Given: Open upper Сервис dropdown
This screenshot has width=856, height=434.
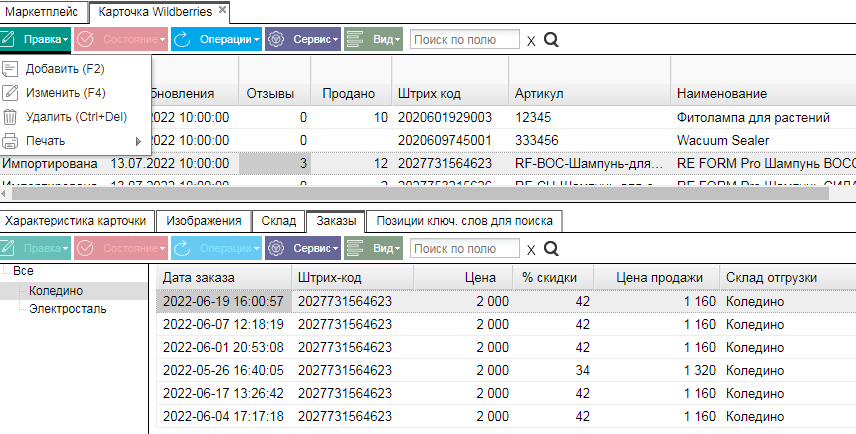Looking at the screenshot, I should (303, 39).
